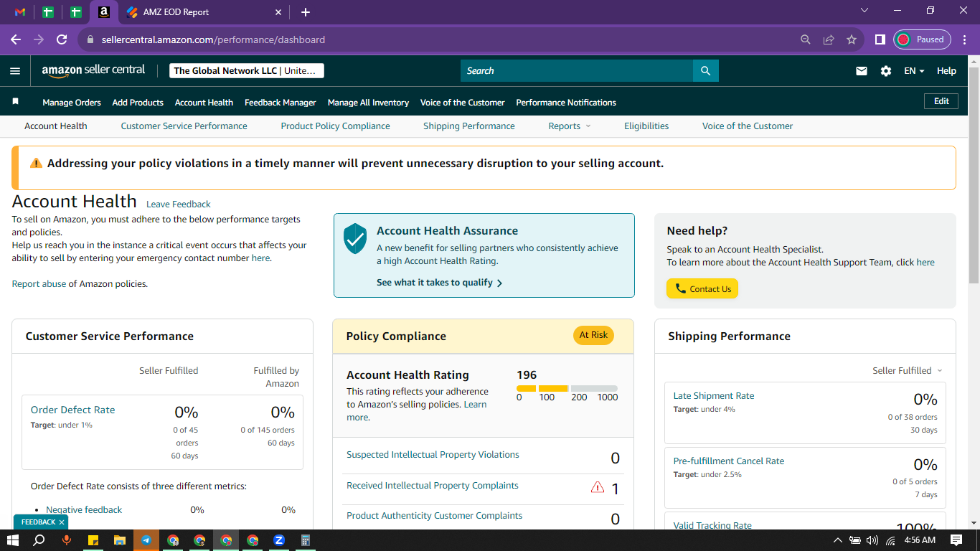Click the search magnifier button
980x551 pixels.
pos(705,70)
